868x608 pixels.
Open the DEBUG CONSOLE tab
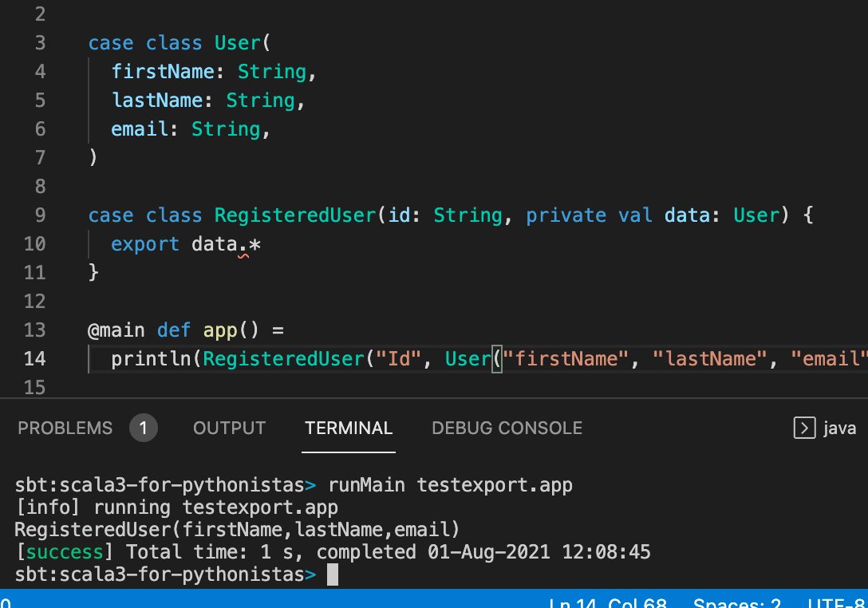[x=507, y=428]
